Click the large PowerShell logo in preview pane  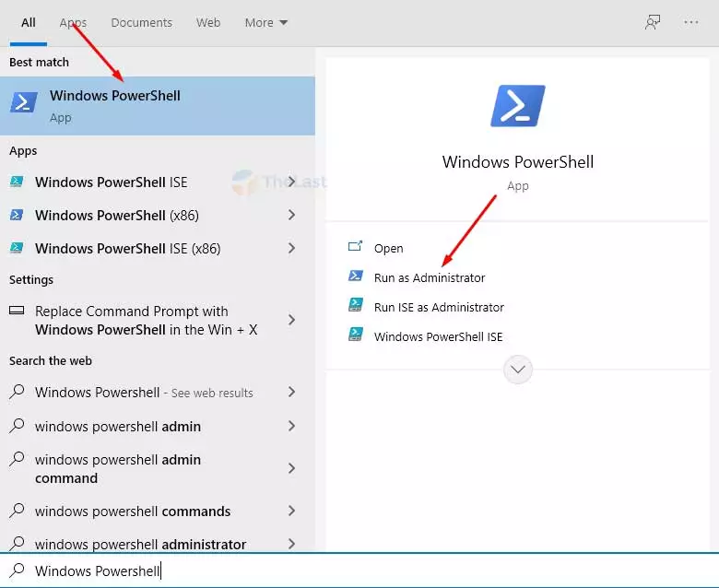518,105
